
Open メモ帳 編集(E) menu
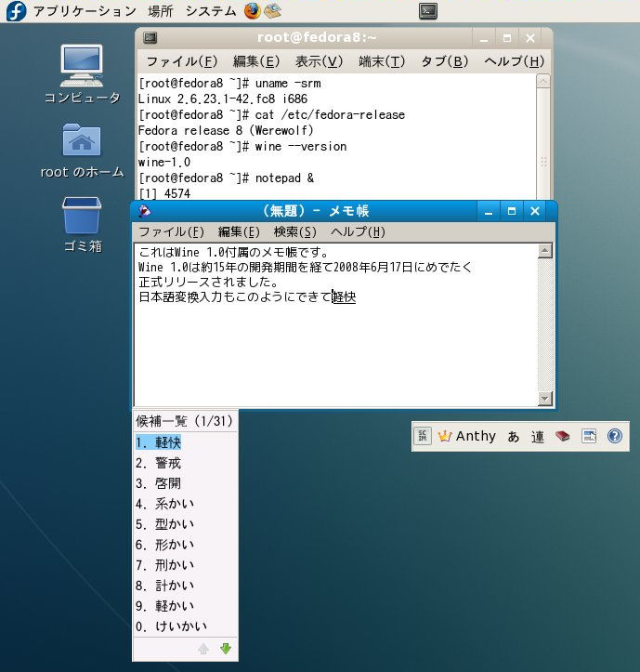pyautogui.click(x=239, y=231)
